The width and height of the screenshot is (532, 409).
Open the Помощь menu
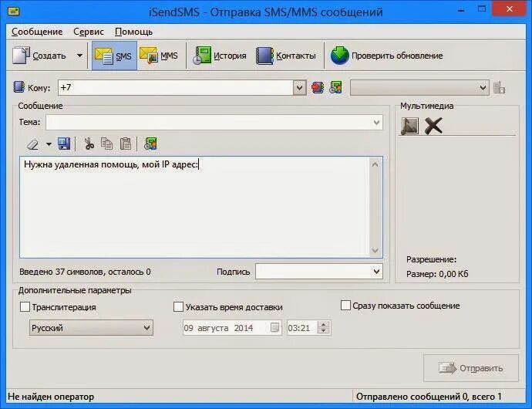pyautogui.click(x=133, y=32)
